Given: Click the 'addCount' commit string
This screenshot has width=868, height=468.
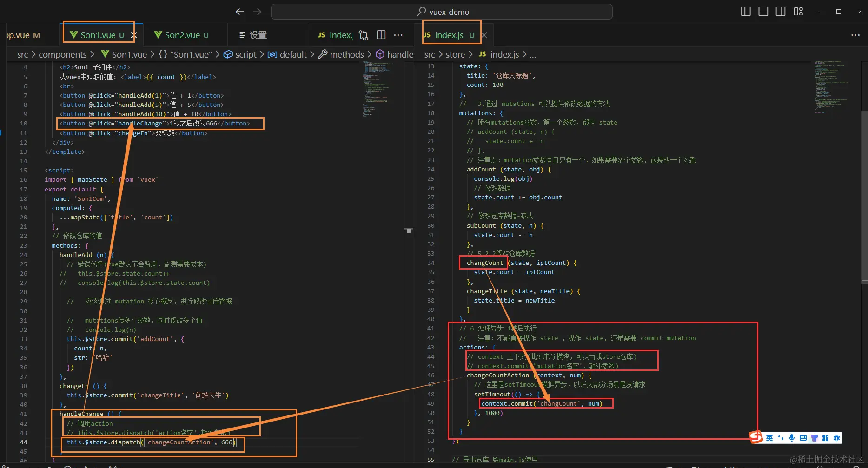Looking at the screenshot, I should (155, 339).
